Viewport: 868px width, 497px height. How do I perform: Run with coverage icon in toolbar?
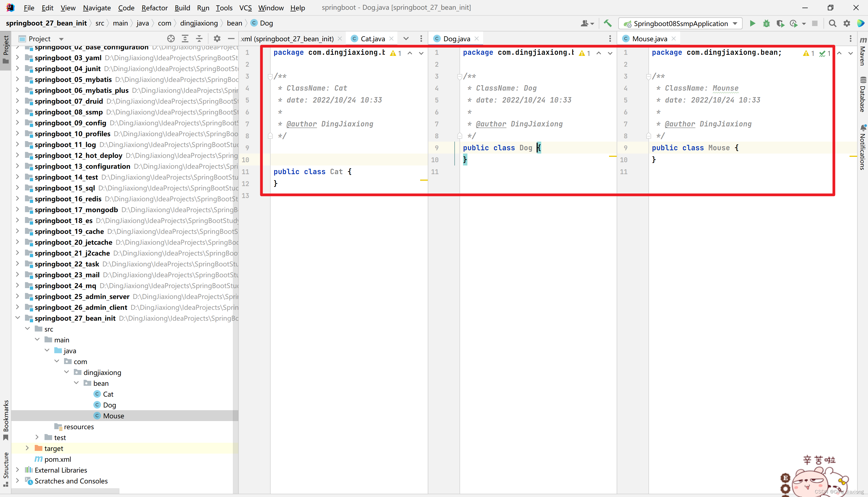[780, 23]
